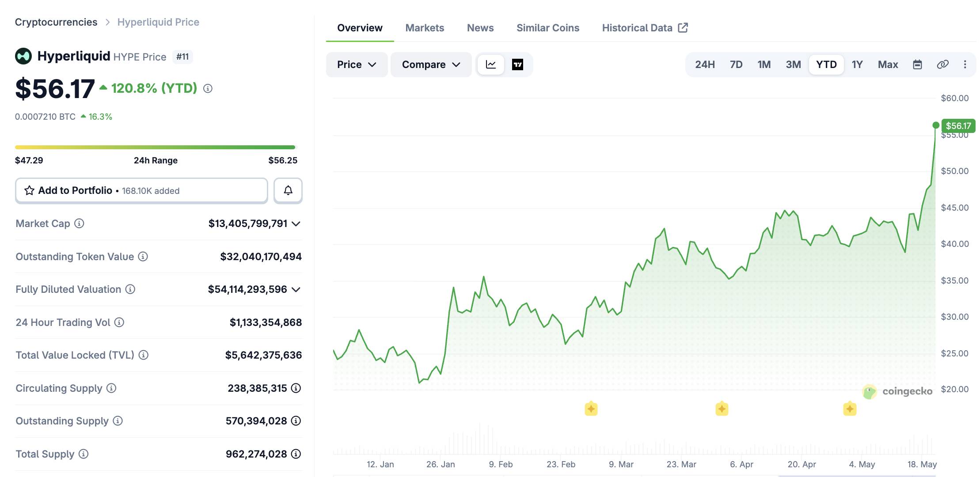980x477 pixels.
Task: Open the Price dropdown
Action: click(357, 64)
